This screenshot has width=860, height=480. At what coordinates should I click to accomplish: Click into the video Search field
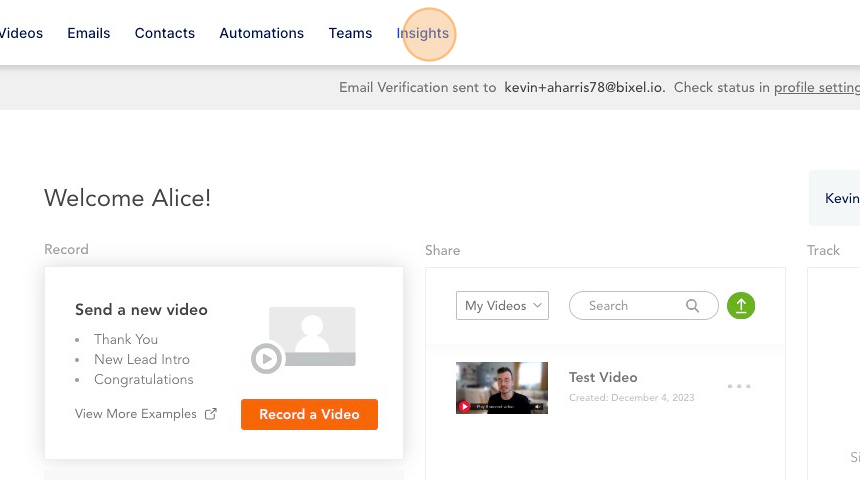point(643,306)
